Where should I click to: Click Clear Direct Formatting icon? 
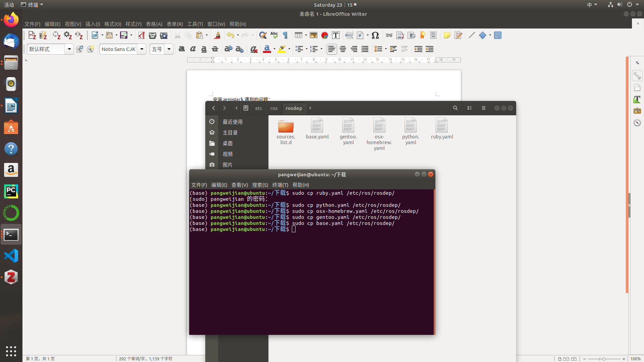coord(254,49)
